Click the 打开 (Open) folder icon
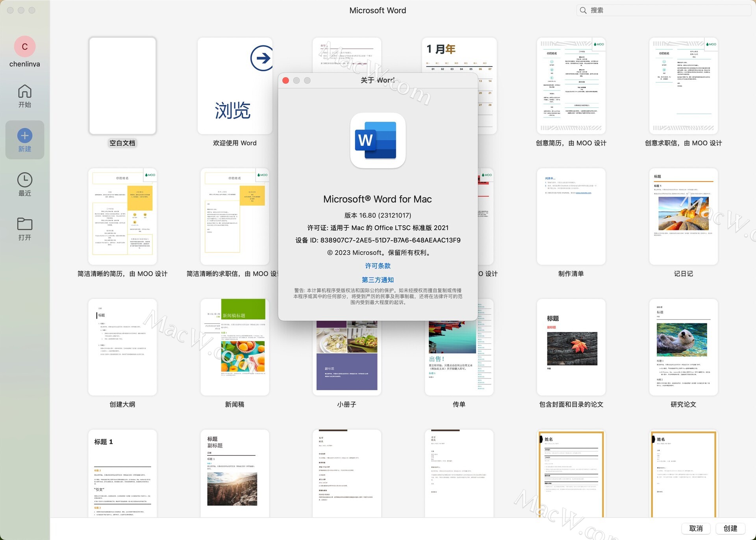The height and width of the screenshot is (540, 756). 24,224
